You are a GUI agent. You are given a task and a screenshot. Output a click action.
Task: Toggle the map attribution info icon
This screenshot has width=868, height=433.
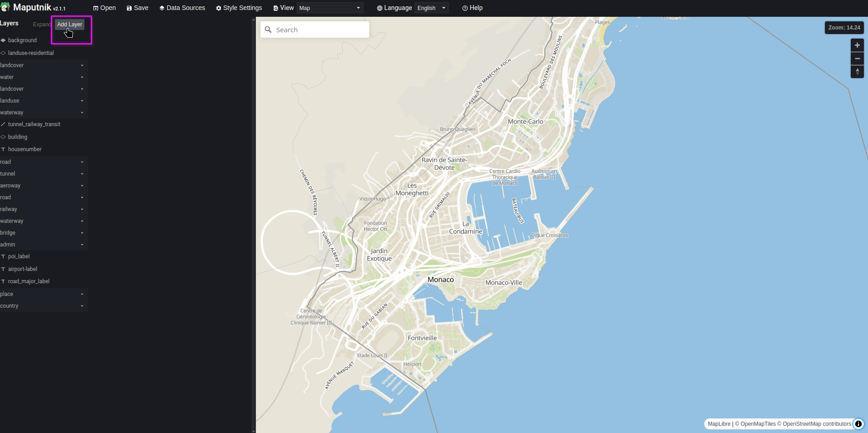[858, 424]
